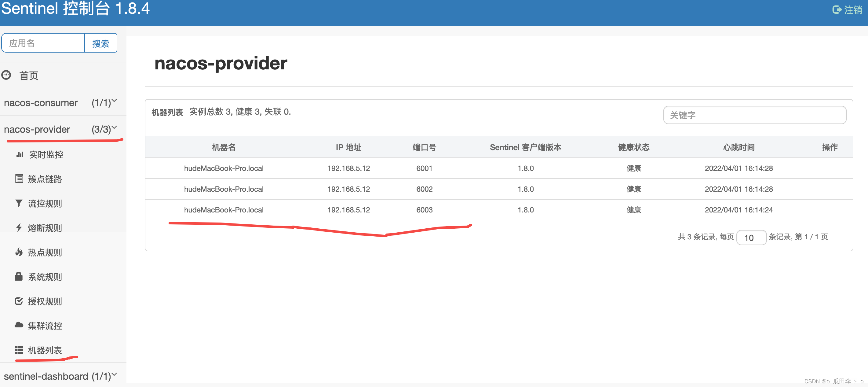
Task: Open the 流控规则 menu entry
Action: point(45,203)
